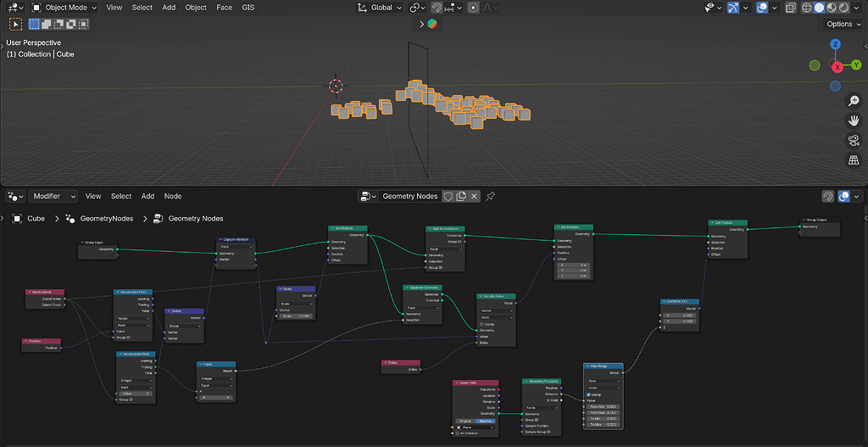
Task: Open the Options dropdown
Action: [843, 24]
